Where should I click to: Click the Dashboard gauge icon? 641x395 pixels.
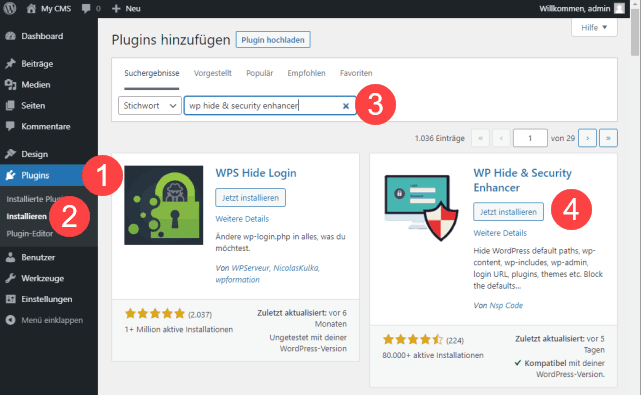click(x=10, y=36)
